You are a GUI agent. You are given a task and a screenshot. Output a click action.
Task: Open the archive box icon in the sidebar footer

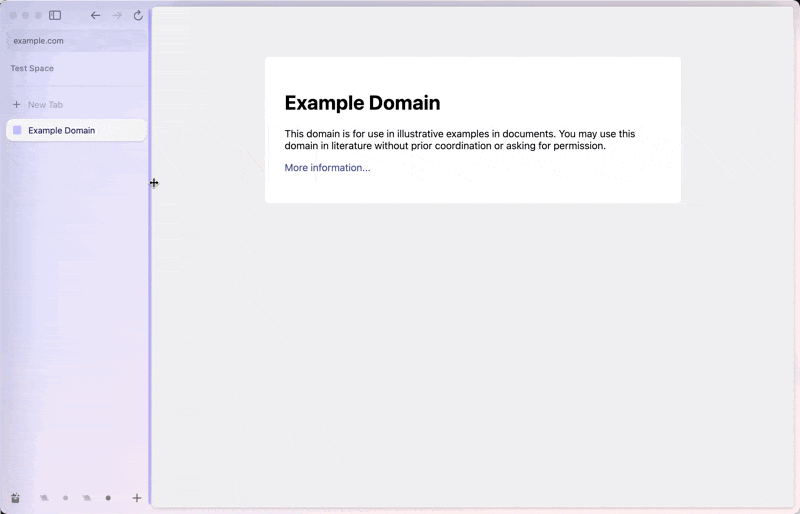point(15,498)
